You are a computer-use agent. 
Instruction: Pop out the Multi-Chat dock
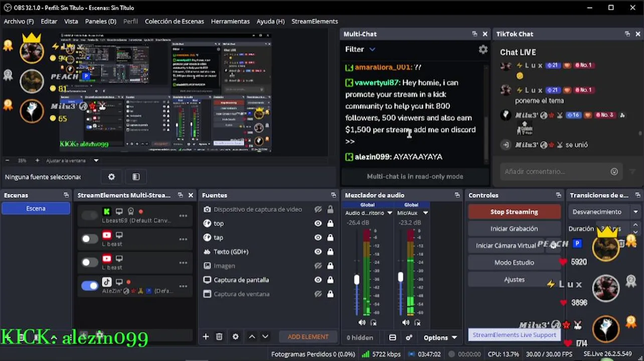(474, 34)
